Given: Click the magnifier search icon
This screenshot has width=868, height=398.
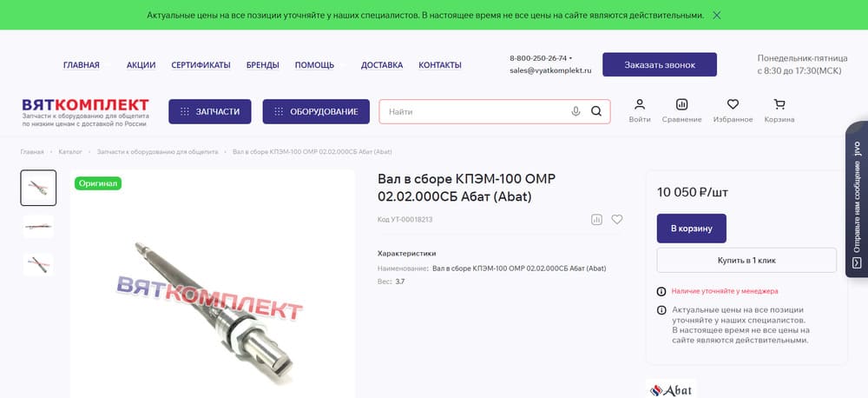Looking at the screenshot, I should 596,111.
